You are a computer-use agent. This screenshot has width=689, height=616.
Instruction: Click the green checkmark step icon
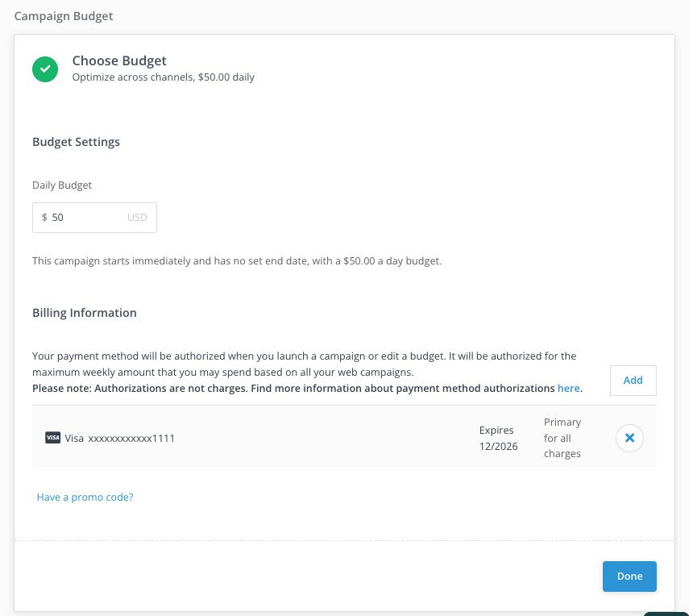click(x=45, y=69)
